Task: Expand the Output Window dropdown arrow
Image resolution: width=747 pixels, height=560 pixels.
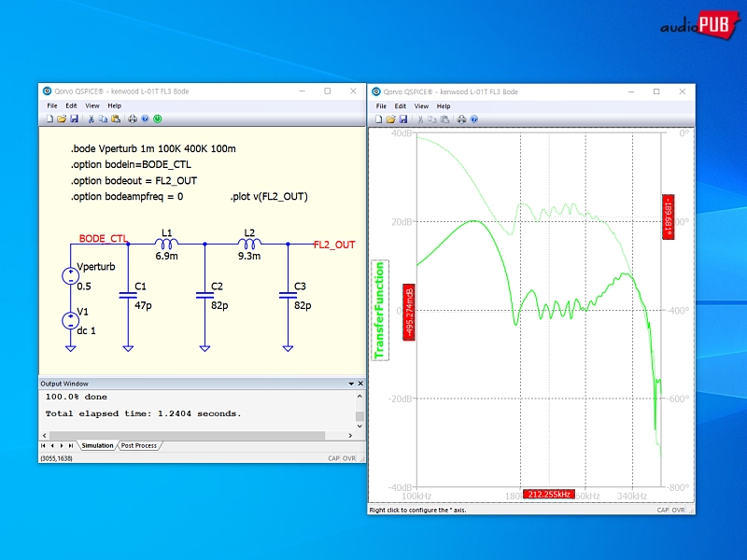Action: [351, 384]
